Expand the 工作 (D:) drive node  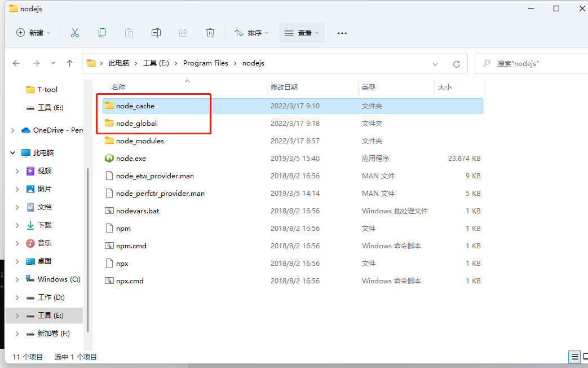click(17, 297)
